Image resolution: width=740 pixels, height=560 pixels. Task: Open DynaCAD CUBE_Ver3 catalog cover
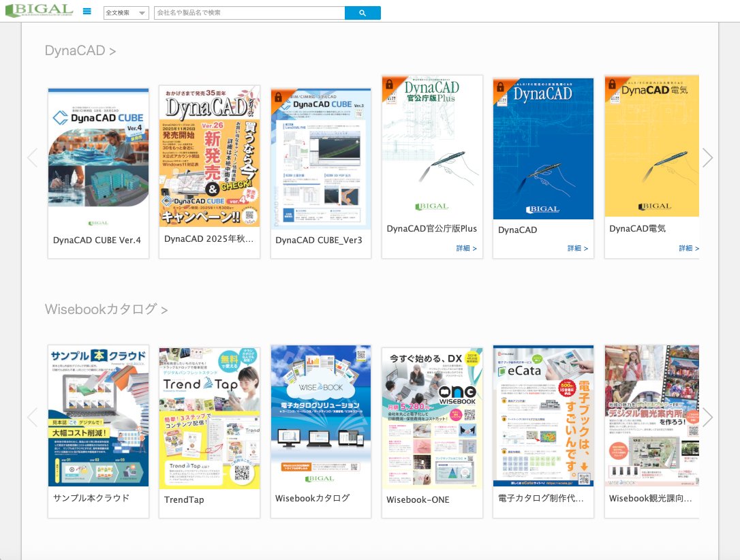click(x=321, y=159)
